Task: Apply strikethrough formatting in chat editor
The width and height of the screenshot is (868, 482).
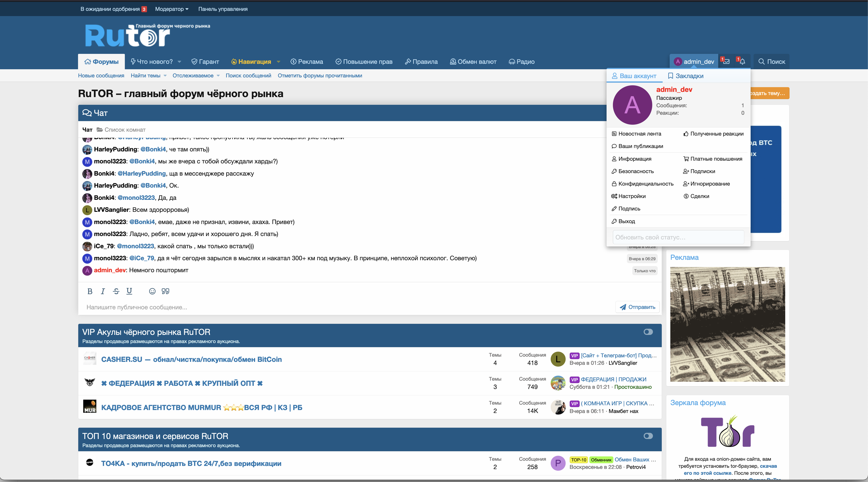Action: [x=116, y=291]
